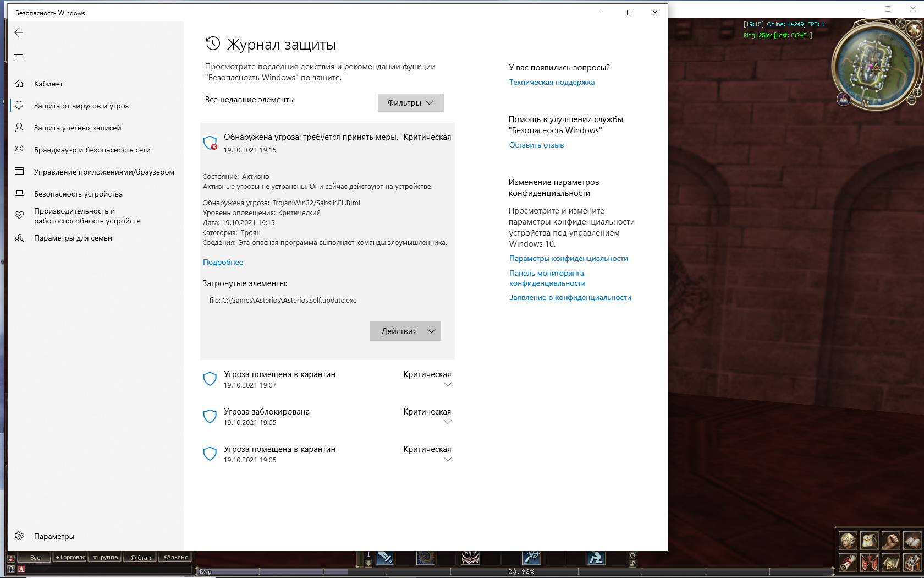Open the actions fist icon in game
The width and height of the screenshot is (924, 578).
tap(890, 541)
